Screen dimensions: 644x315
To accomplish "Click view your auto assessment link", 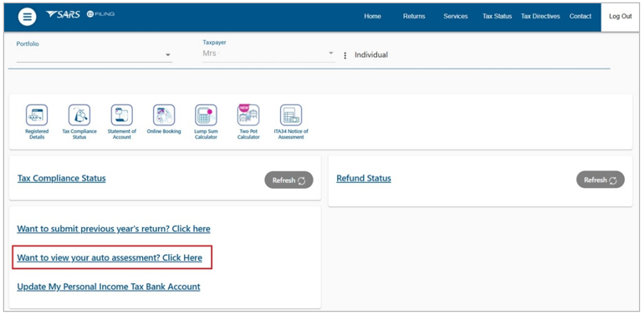I will pos(110,257).
